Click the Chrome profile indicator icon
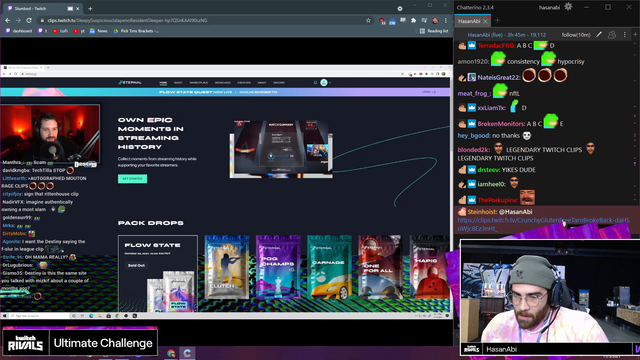Image resolution: width=640 pixels, height=360 pixels. pyautogui.click(x=400, y=9)
